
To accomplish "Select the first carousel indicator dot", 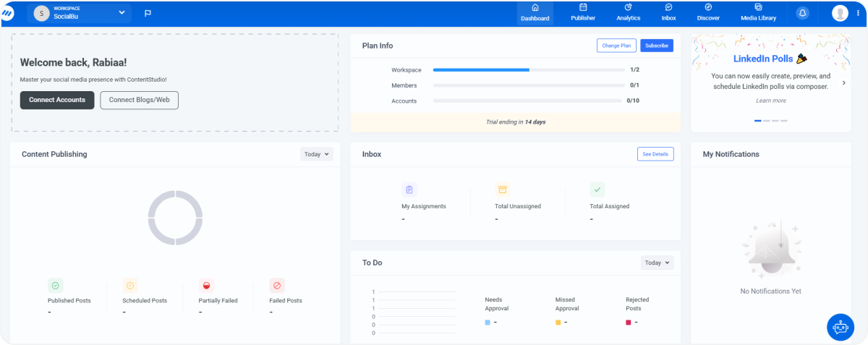I will [758, 121].
